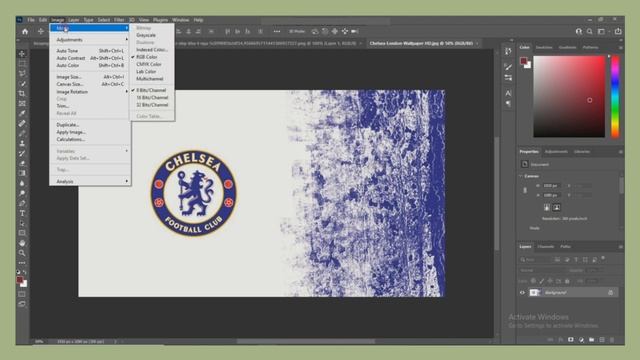
Task: Click the new group folder icon
Action: click(591, 340)
